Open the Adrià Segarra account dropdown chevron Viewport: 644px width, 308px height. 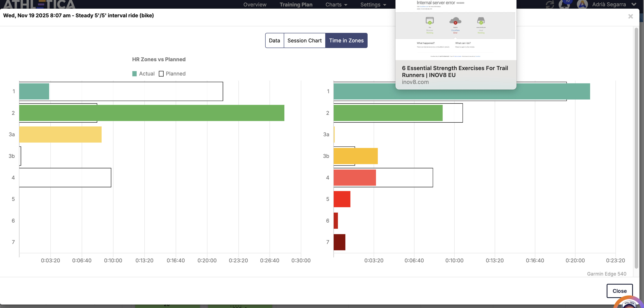[634, 5]
